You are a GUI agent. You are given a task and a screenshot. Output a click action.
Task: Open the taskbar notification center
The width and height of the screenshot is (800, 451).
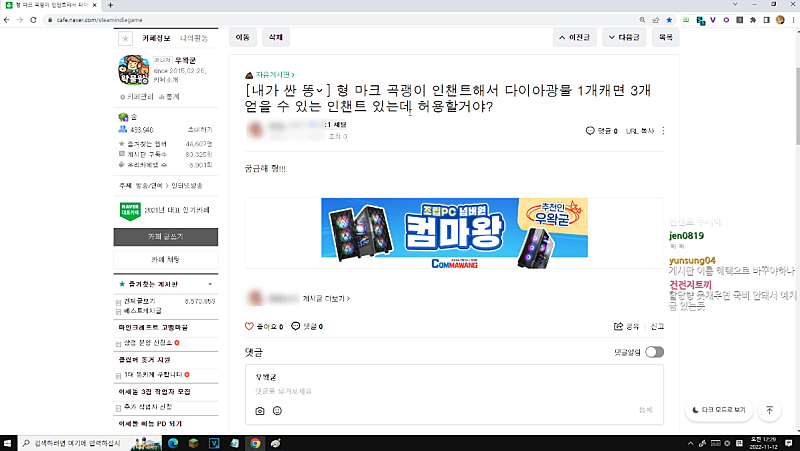[x=788, y=443]
